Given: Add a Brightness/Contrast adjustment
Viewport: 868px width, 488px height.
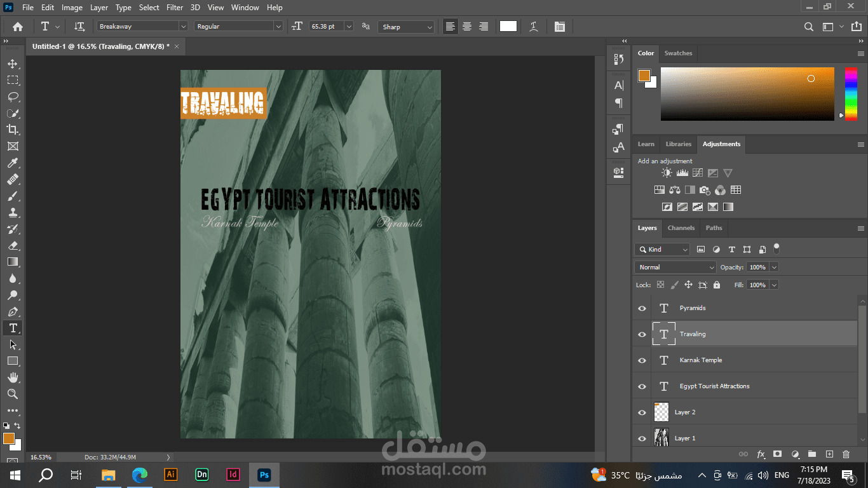Looking at the screenshot, I should [666, 173].
